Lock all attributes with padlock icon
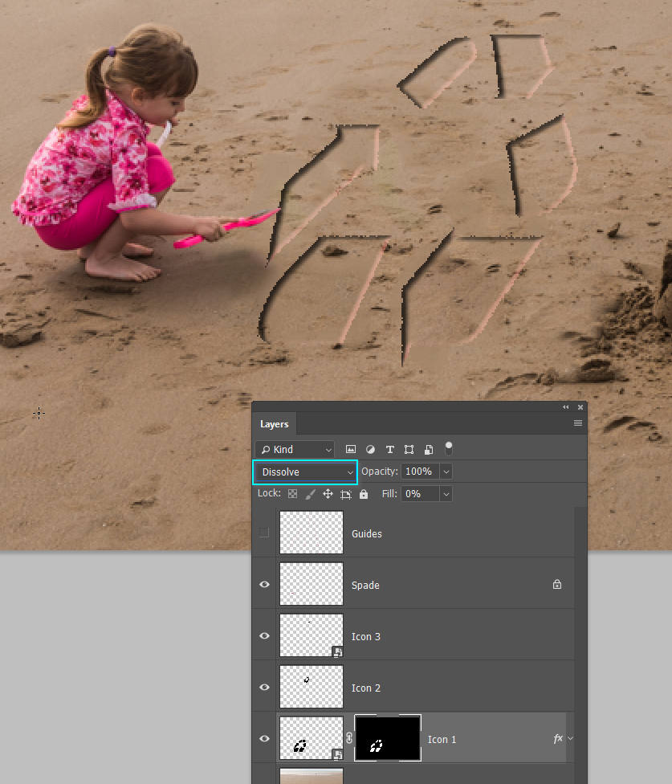Screen dimensions: 672x784 click(363, 493)
